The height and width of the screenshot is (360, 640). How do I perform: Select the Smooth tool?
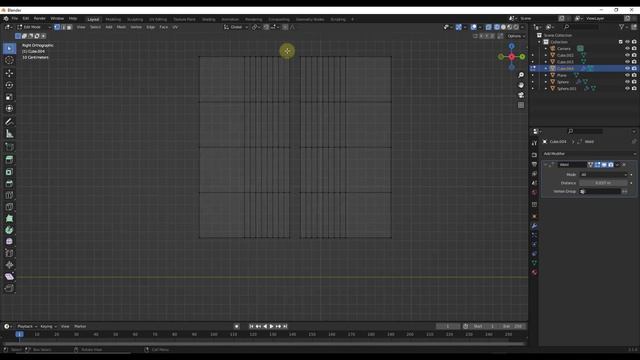pos(9,242)
